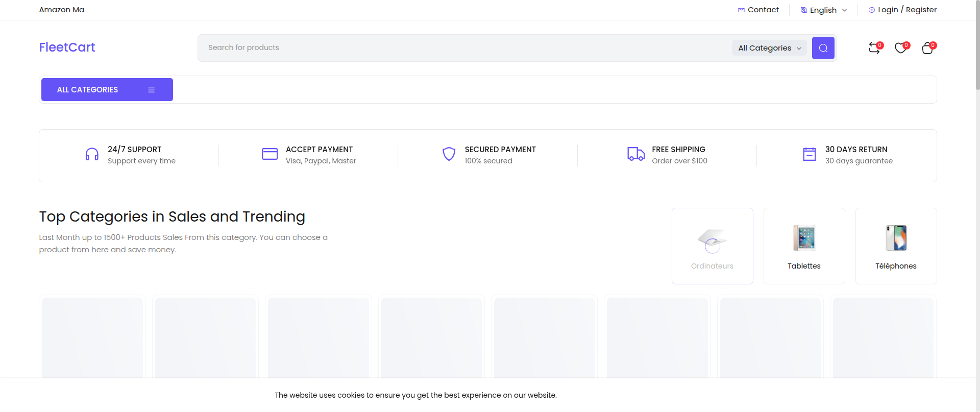Click the FleetCart logo
This screenshot has width=980, height=412.
pos(67,47)
